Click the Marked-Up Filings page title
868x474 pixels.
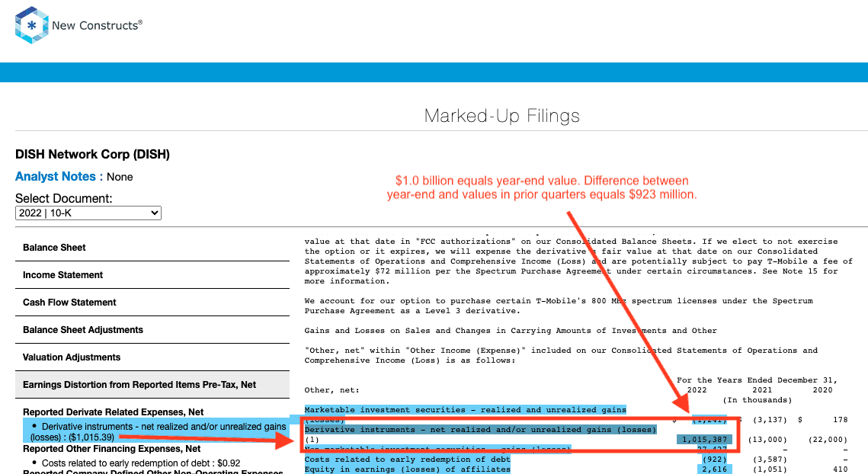[502, 116]
